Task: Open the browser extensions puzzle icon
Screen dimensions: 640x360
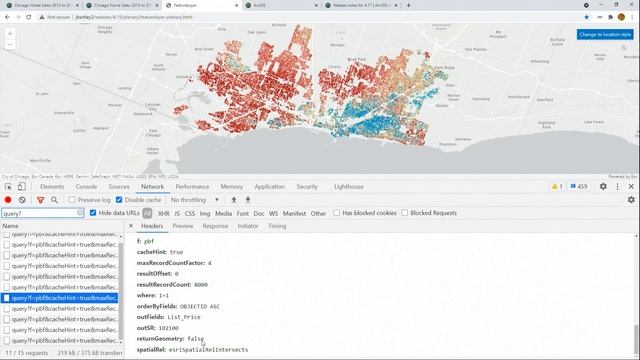Action: pyautogui.click(x=610, y=17)
